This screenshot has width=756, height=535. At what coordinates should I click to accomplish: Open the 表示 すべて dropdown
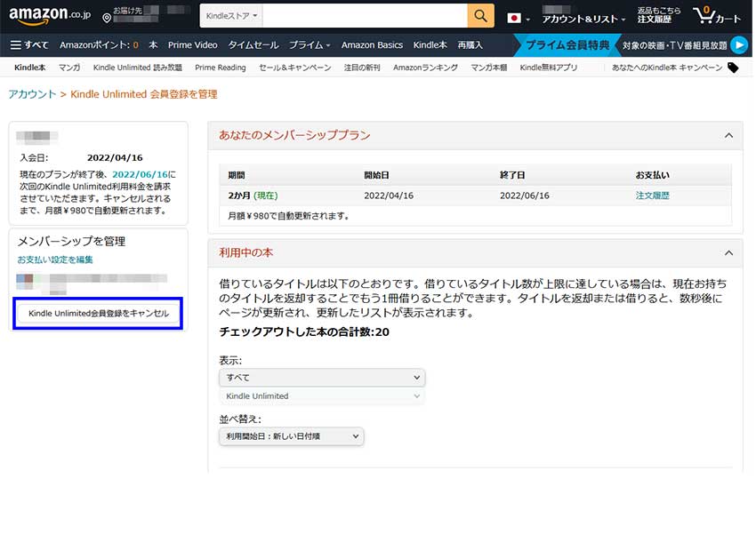point(322,378)
